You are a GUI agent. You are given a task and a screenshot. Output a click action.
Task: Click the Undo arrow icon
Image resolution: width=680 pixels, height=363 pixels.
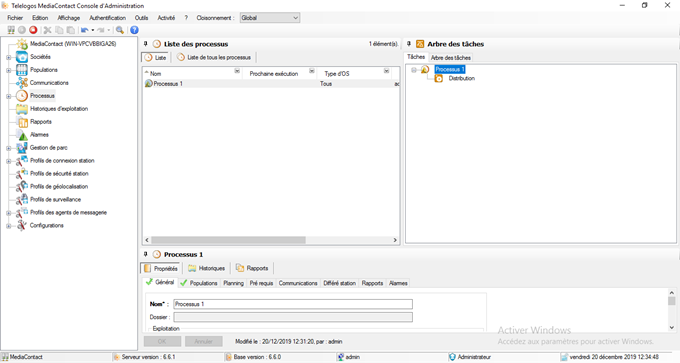coord(85,30)
